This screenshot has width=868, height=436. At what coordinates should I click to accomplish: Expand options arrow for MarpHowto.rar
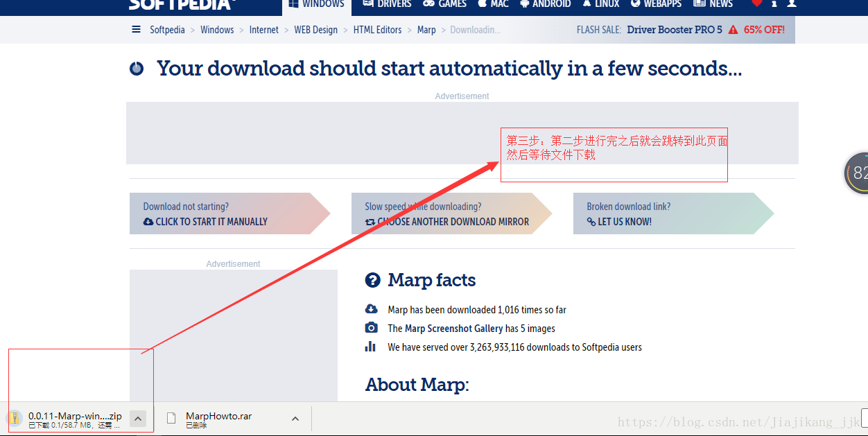[295, 419]
